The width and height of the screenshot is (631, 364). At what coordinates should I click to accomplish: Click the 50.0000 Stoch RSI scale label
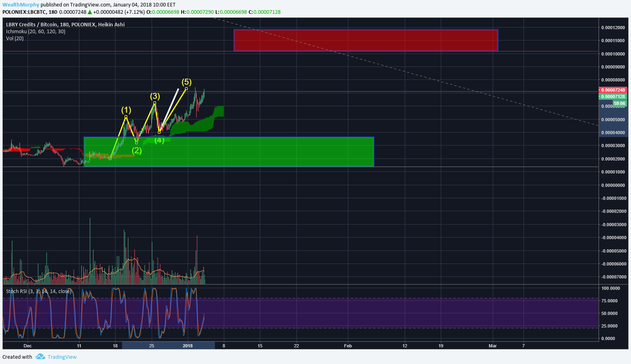tap(610, 313)
